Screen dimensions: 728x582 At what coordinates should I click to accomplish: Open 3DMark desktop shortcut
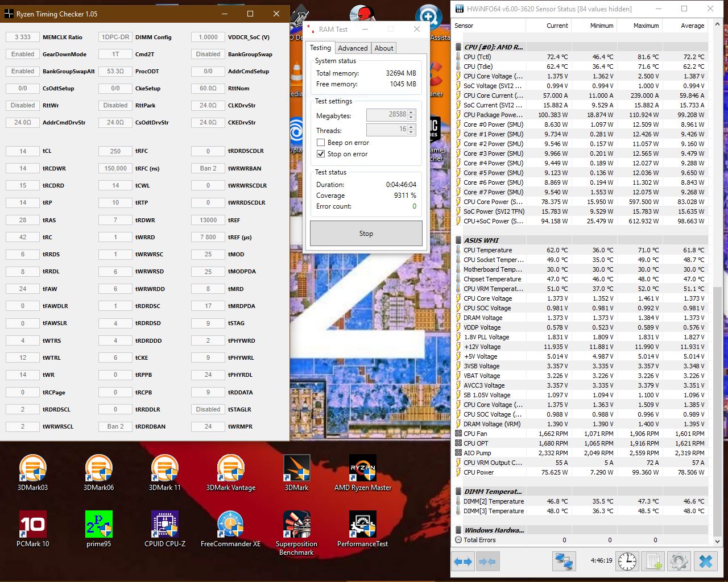[x=297, y=472]
